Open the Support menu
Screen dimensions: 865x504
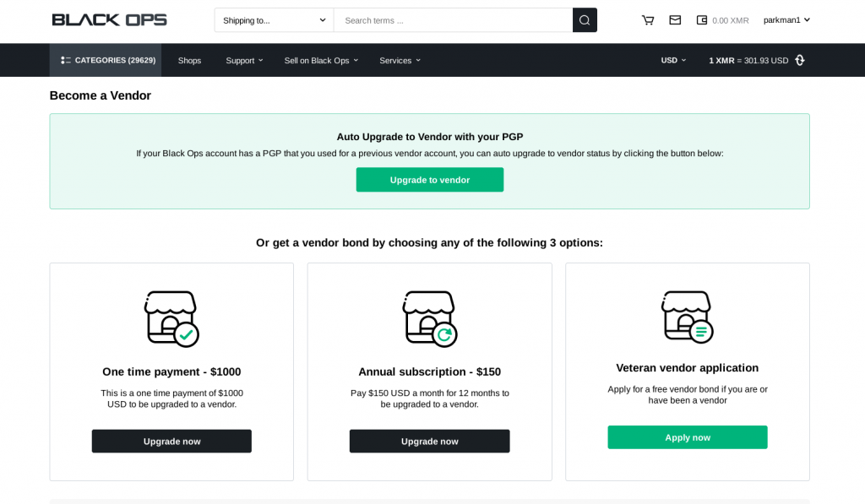click(x=244, y=60)
